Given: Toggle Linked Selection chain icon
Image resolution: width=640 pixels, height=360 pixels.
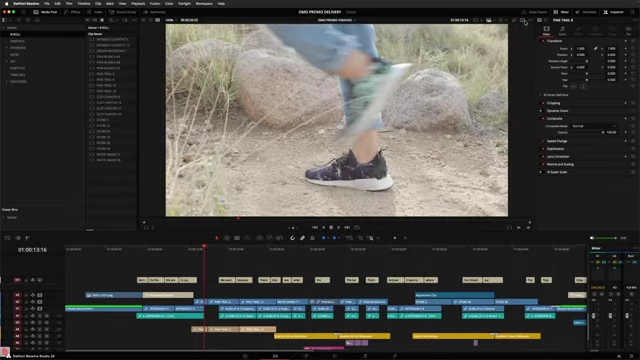Looking at the screenshot, I should coord(302,238).
